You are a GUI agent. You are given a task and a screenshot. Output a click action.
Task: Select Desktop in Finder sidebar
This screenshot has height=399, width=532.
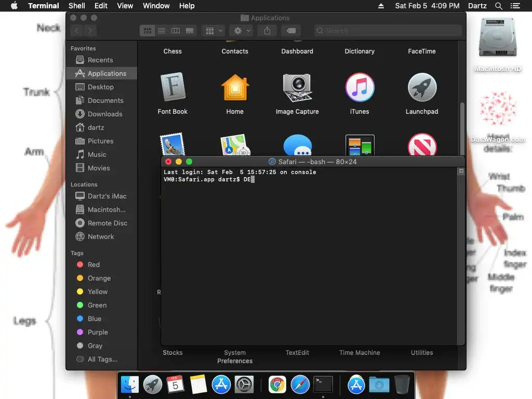pos(101,87)
